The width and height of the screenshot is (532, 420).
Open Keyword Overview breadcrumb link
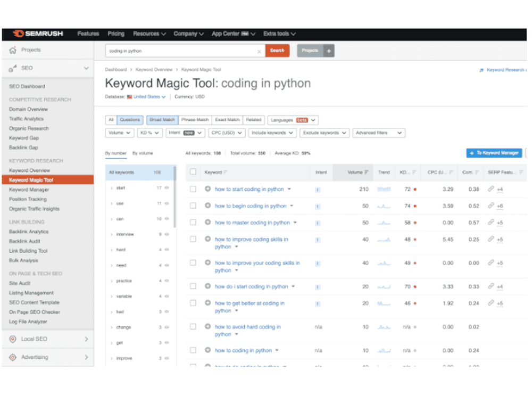[x=154, y=70]
